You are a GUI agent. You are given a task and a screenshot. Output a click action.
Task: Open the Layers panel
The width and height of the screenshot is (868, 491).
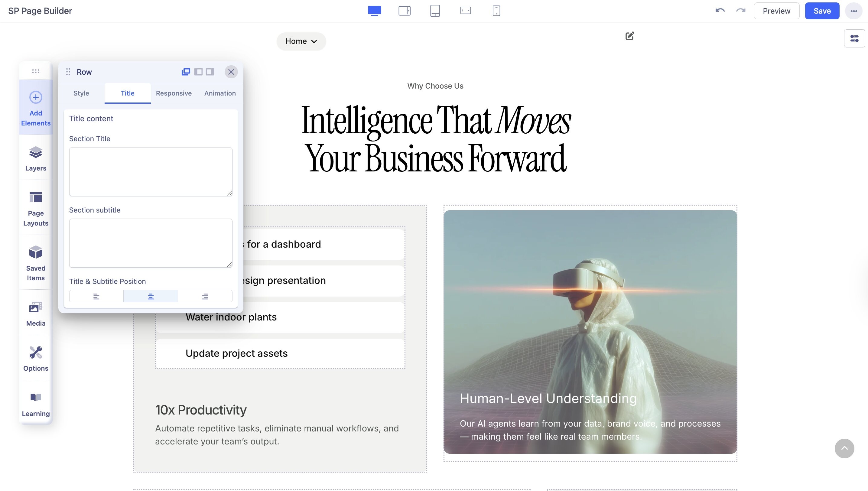(x=36, y=158)
